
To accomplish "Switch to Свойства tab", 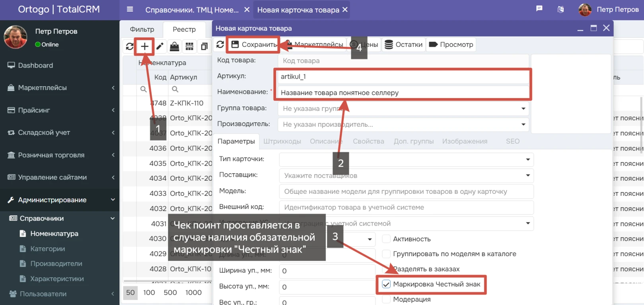I will tap(368, 141).
